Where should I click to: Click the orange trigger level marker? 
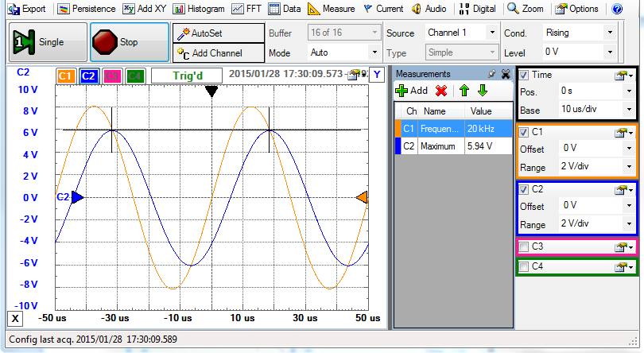pos(362,197)
